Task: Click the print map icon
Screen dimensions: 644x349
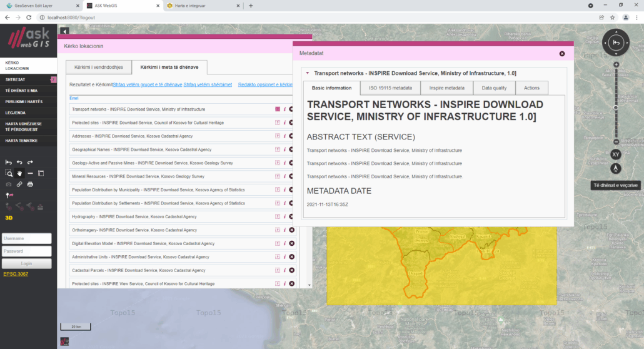Action: 30,185
